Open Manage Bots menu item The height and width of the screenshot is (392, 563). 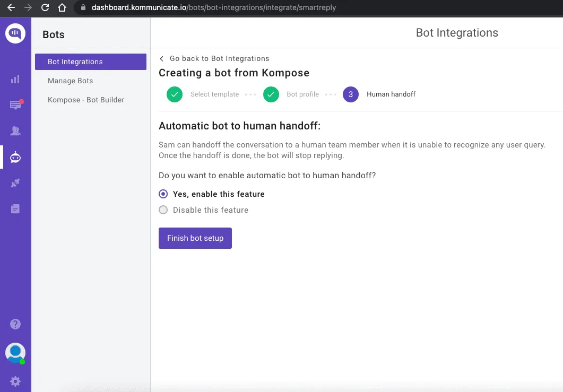point(71,81)
